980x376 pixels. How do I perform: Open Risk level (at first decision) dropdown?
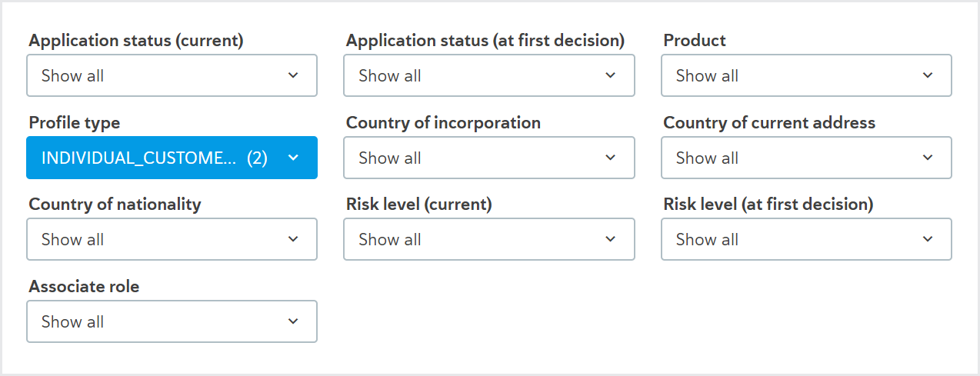(x=806, y=239)
